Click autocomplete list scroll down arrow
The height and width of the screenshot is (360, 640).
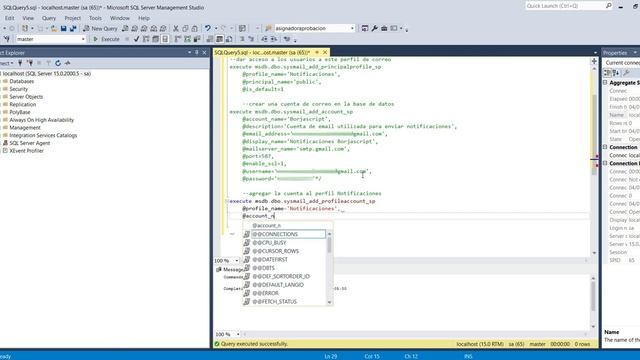click(x=329, y=302)
